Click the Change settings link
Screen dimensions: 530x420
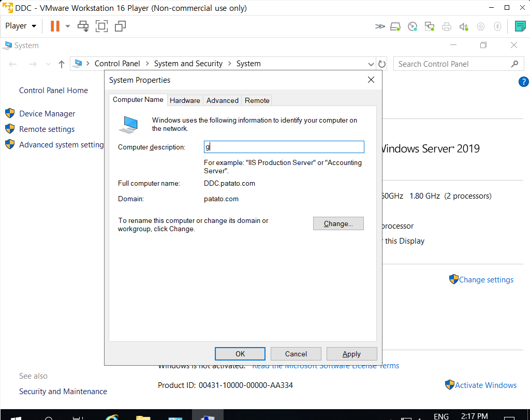click(486, 279)
